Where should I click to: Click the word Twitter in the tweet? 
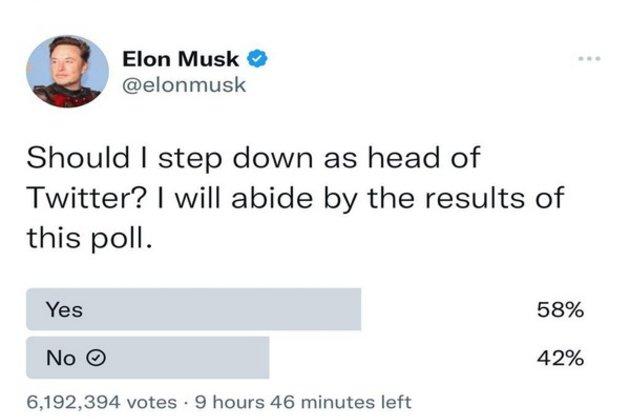coord(83,197)
